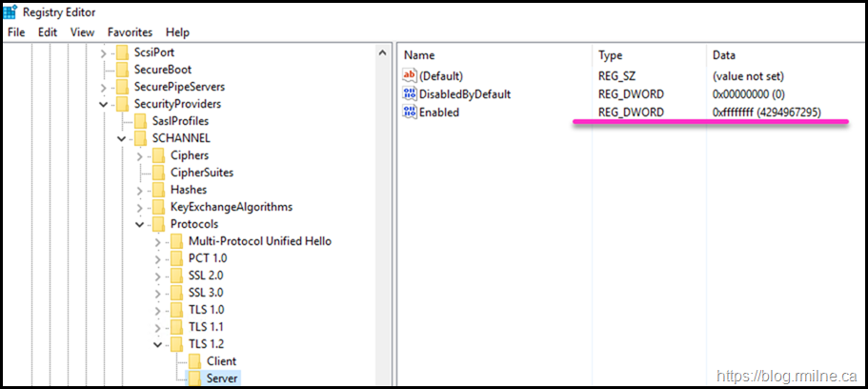Open the Edit menu

coord(48,32)
